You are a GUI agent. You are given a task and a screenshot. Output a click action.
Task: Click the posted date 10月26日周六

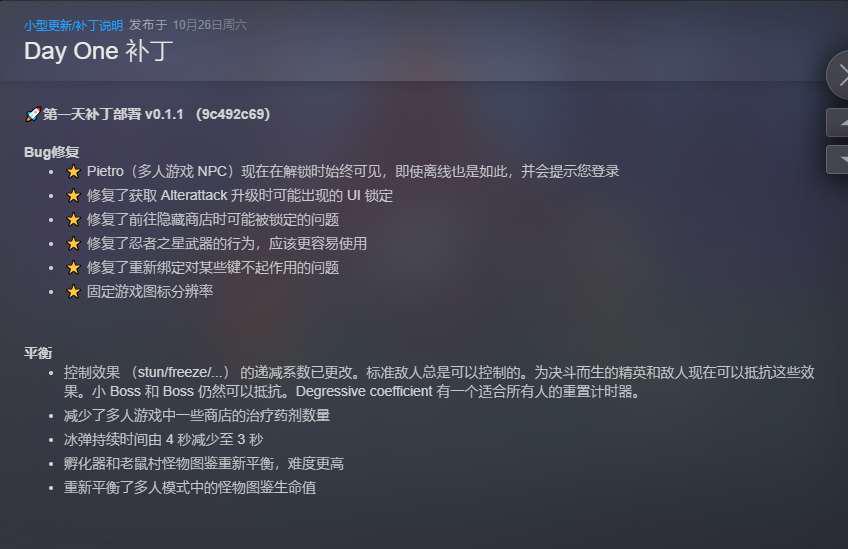point(210,25)
